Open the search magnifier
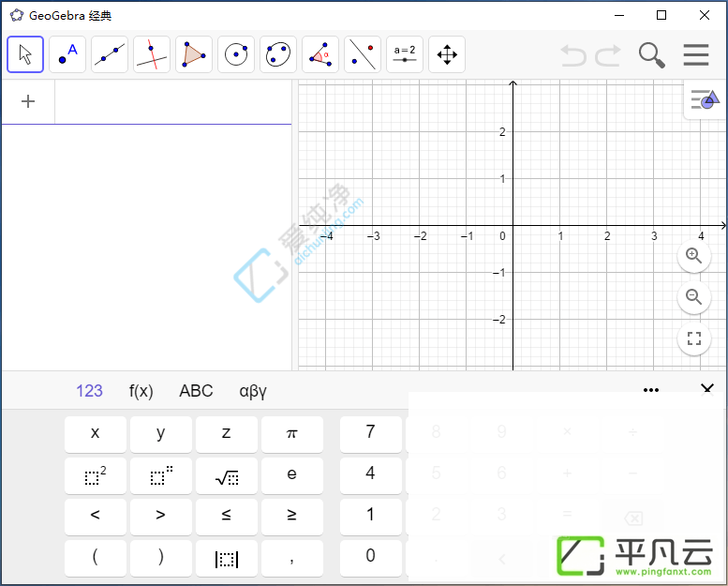The width and height of the screenshot is (728, 586). point(652,55)
